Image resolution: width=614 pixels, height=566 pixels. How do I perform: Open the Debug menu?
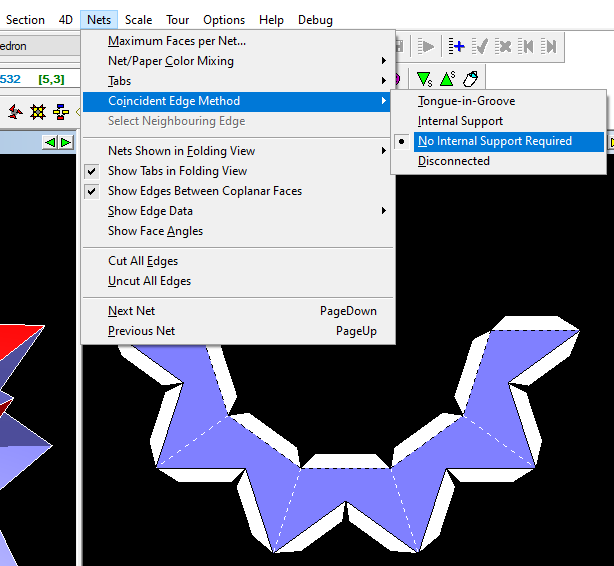tap(315, 20)
